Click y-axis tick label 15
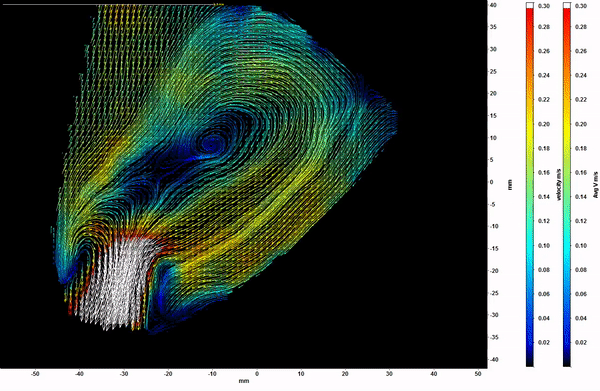 click(x=494, y=116)
